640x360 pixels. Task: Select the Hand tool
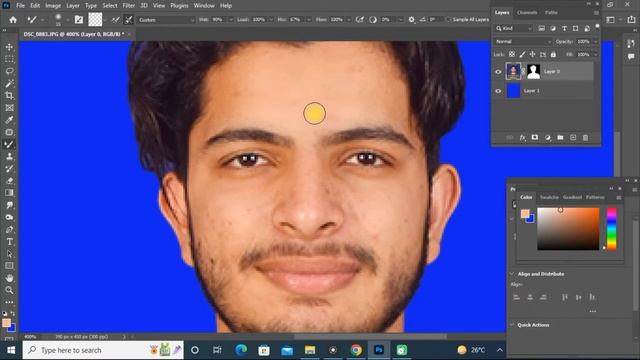click(x=9, y=278)
